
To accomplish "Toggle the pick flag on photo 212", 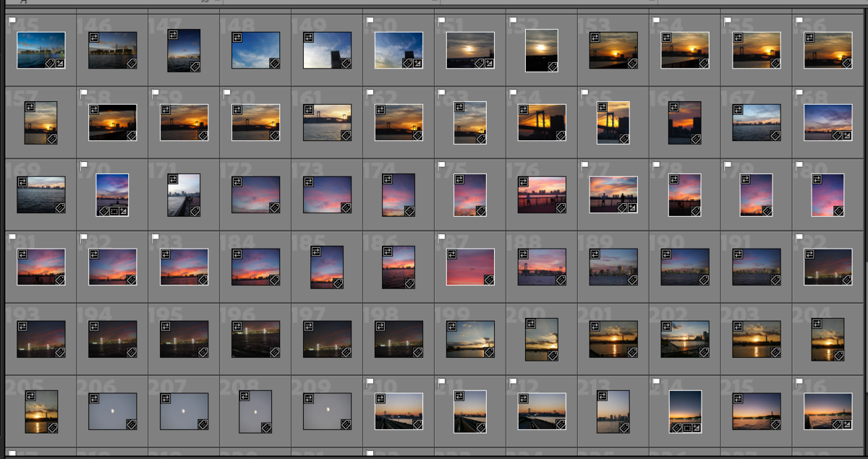I will (514, 382).
